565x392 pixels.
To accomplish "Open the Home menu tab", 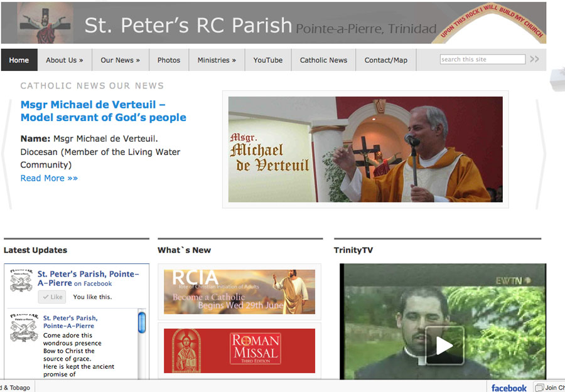I will point(19,60).
